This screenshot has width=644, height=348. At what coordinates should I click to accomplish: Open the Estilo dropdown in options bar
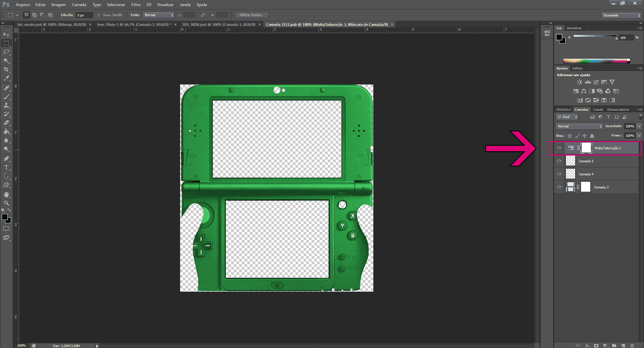158,15
